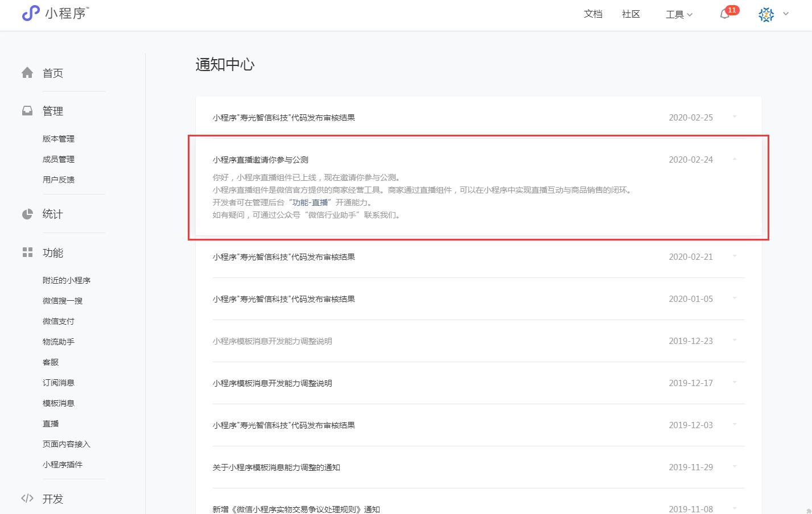
Task: Click the 统计 pie chart icon
Action: [27, 214]
